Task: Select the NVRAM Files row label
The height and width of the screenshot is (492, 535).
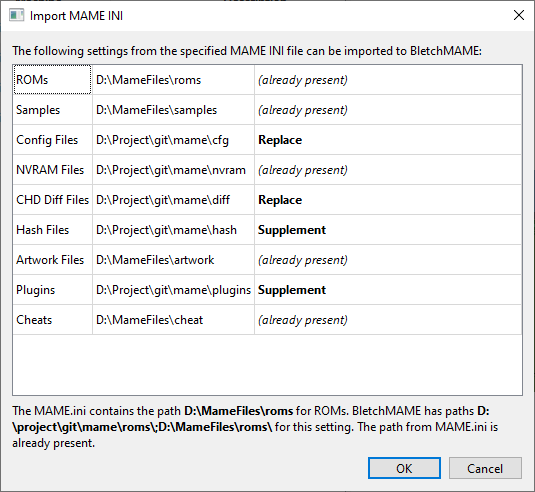Action: (52, 170)
